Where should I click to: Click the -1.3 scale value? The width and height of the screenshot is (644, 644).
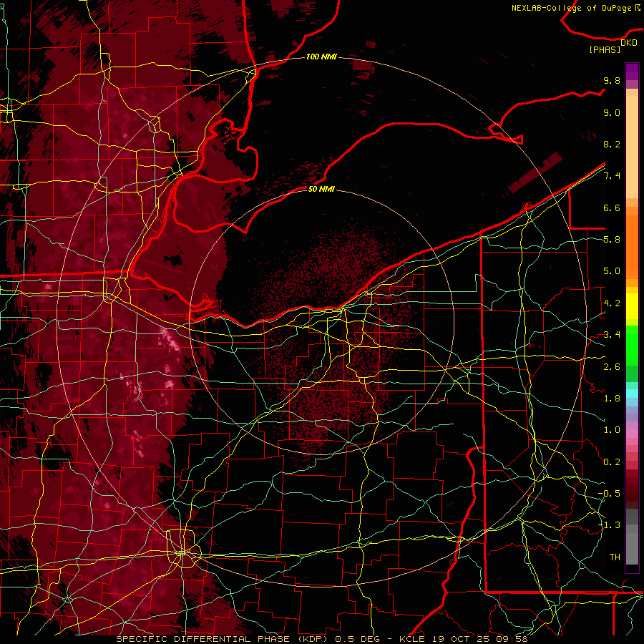pos(609,525)
